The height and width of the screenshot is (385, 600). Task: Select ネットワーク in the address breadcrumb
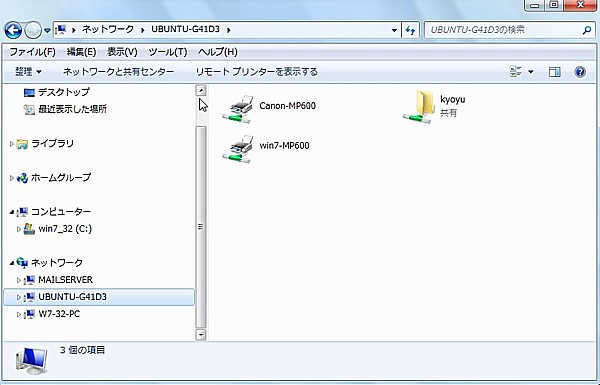[108, 29]
